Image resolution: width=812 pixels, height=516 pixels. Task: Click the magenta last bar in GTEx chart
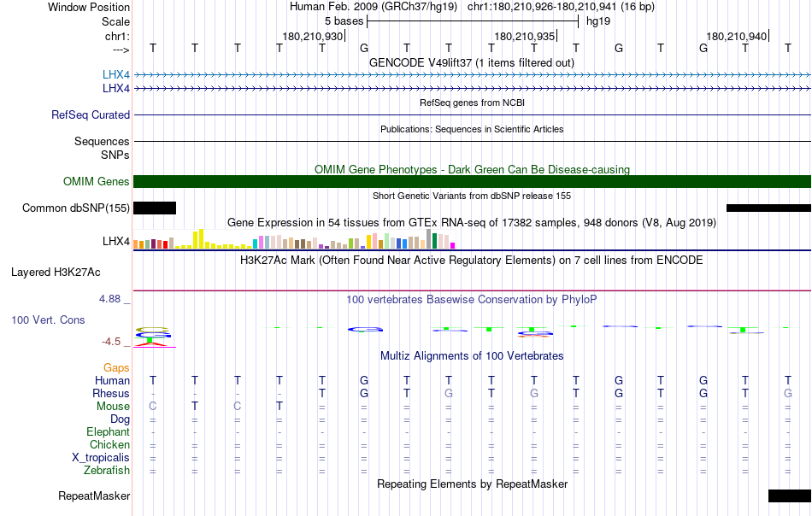tap(452, 246)
